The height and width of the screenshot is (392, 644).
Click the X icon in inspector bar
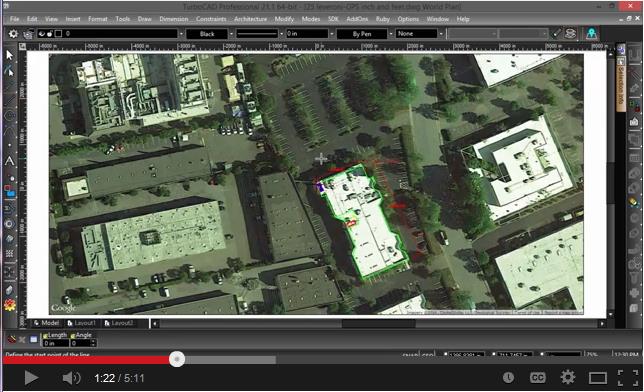(22, 339)
